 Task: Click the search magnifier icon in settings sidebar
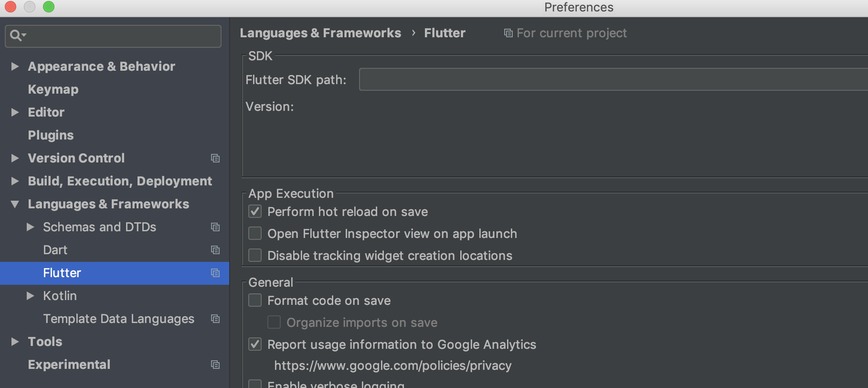coord(16,36)
